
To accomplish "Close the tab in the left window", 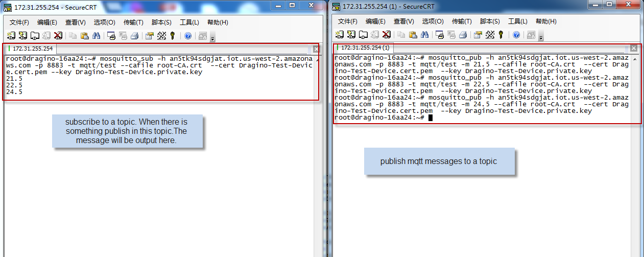I will (x=316, y=49).
